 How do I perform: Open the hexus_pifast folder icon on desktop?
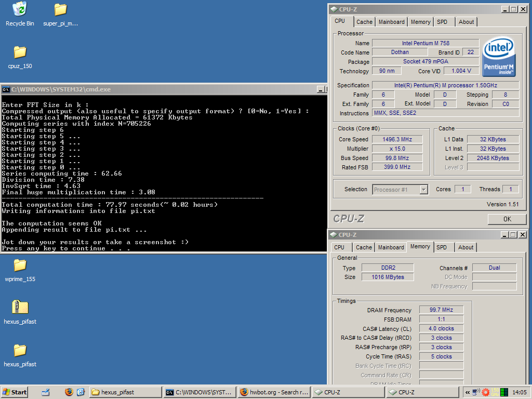pos(20,350)
